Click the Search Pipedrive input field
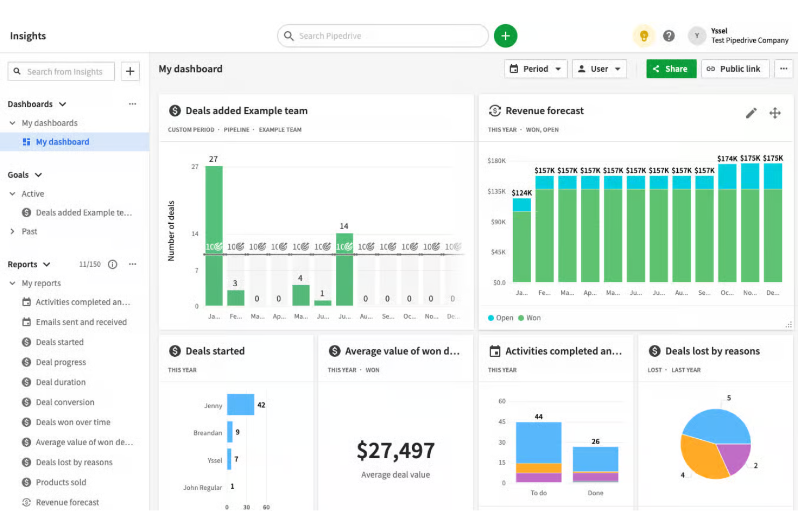Viewport: 798px width, 532px height. click(x=383, y=36)
